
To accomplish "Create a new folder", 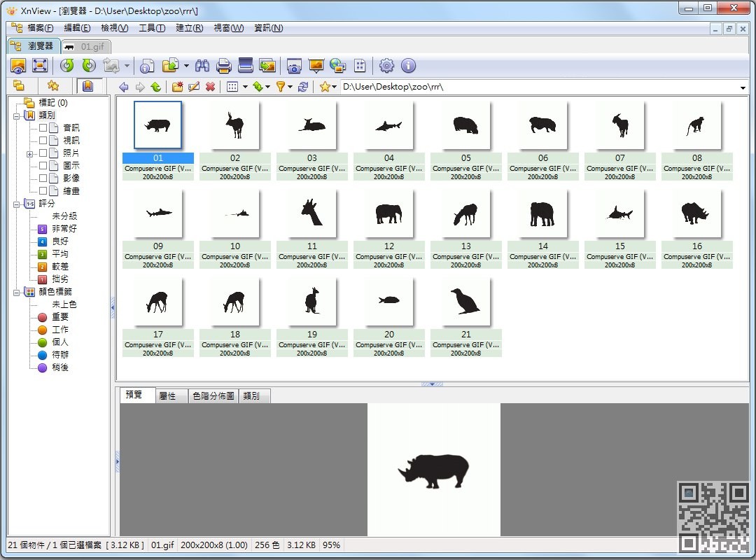I will (x=177, y=87).
